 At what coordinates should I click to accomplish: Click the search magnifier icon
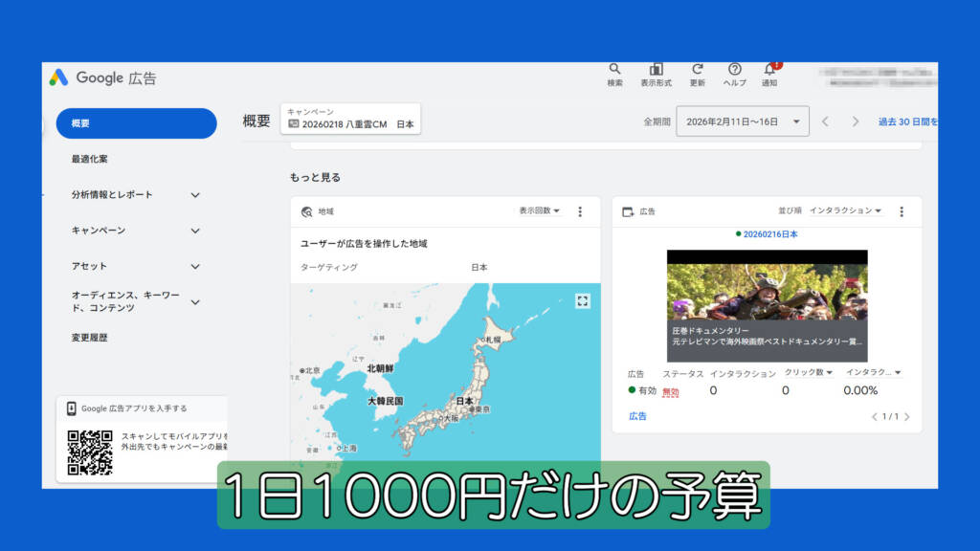click(x=614, y=70)
